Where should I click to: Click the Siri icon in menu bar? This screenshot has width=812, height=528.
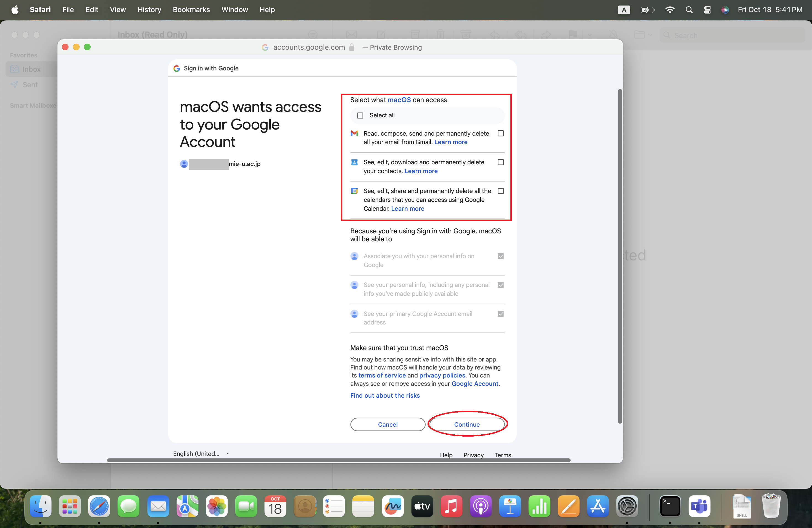click(x=725, y=10)
